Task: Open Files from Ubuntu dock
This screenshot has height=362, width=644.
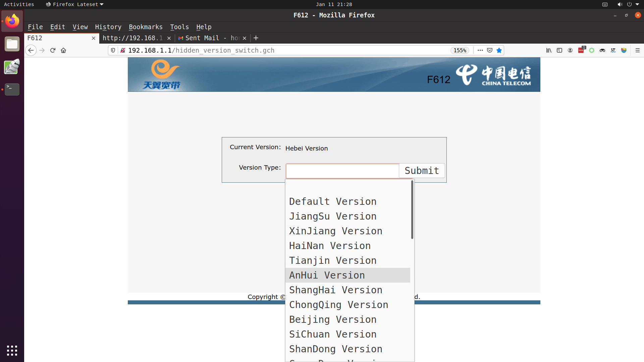Action: point(12,44)
